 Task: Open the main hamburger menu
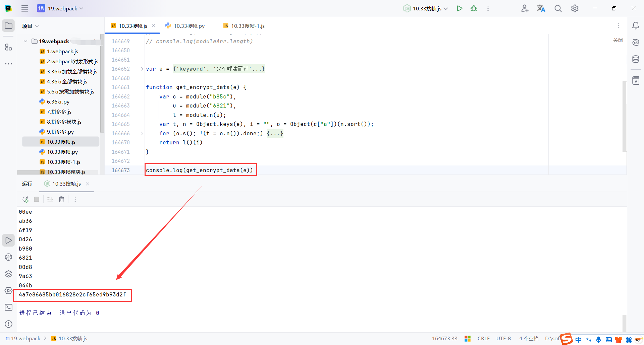point(24,8)
